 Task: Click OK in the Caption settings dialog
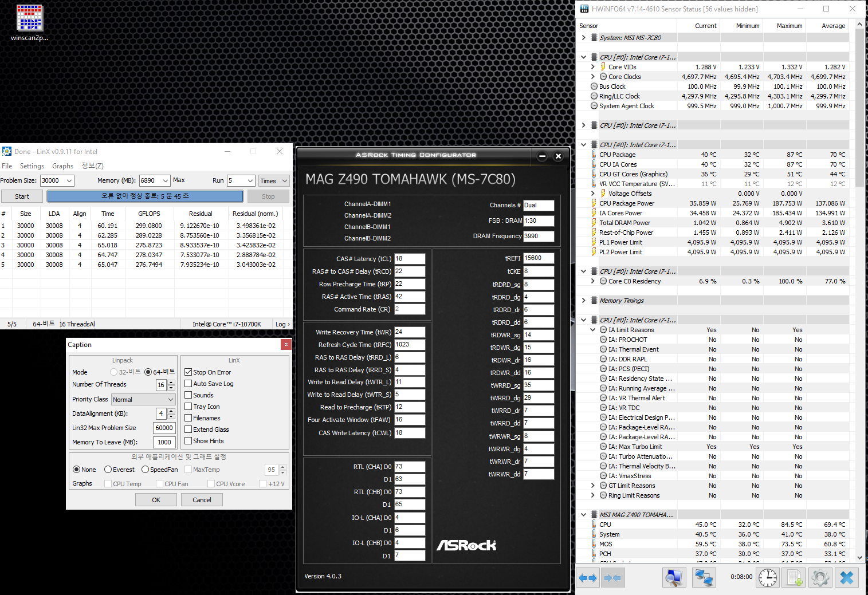click(156, 500)
